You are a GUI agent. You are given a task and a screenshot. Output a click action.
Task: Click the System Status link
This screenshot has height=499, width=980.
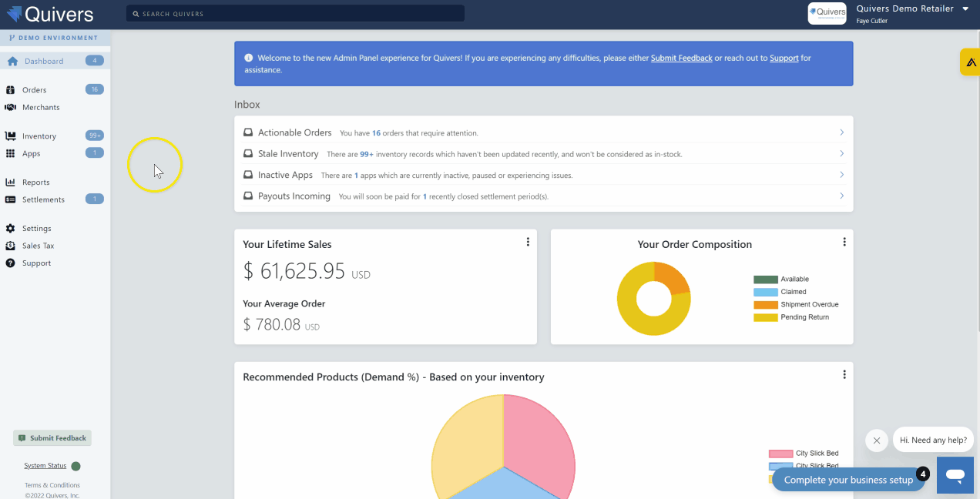(45, 466)
